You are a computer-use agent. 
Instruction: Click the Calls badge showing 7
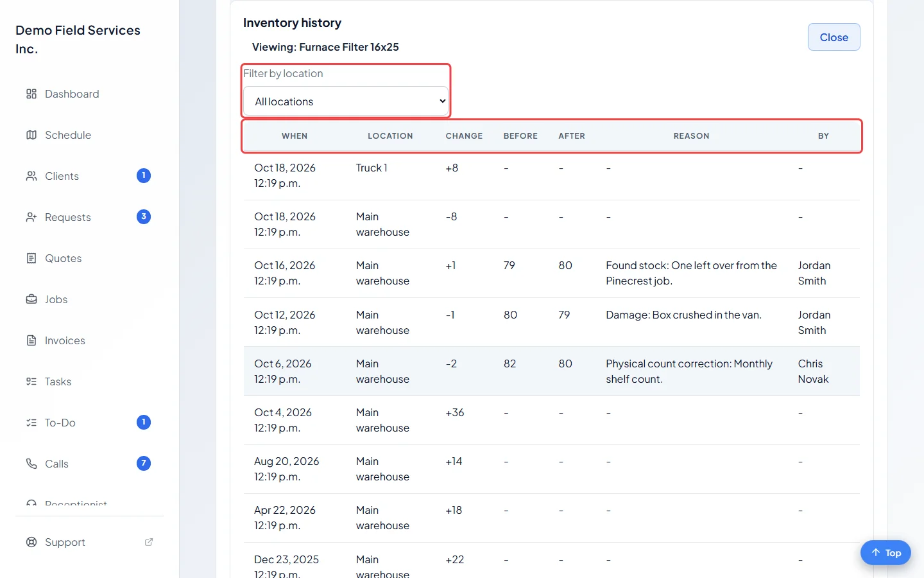pos(144,463)
